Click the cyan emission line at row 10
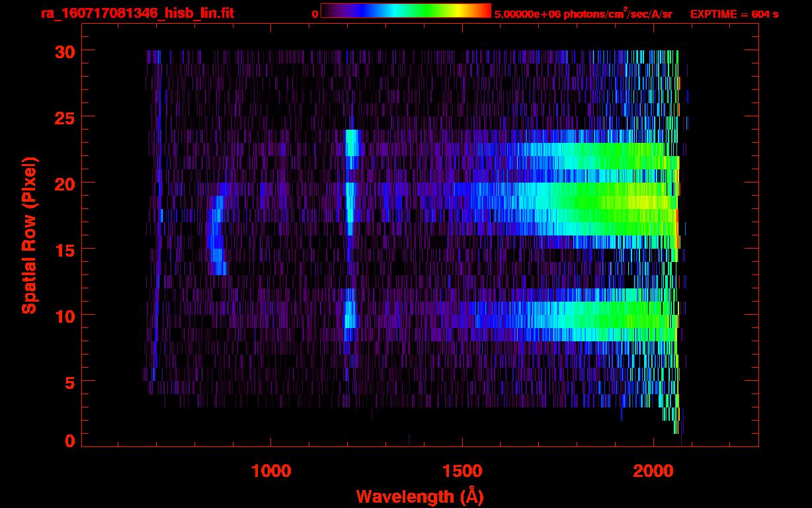812x508 pixels. pos(350,314)
